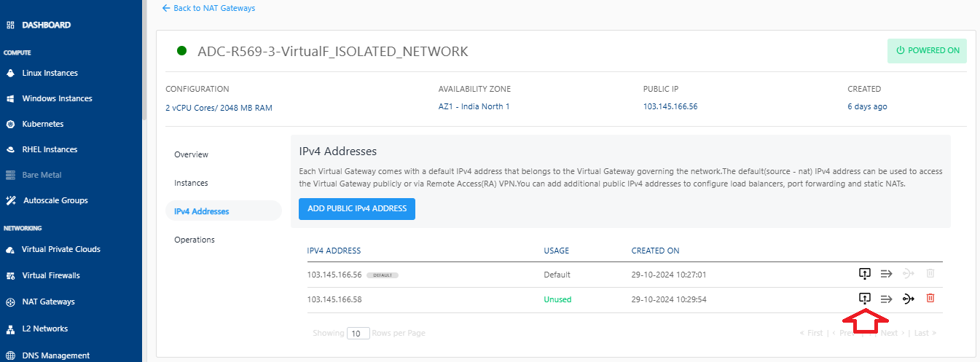Image resolution: width=980 pixels, height=362 pixels.
Task: Click the USAGE column header
Action: click(x=557, y=251)
